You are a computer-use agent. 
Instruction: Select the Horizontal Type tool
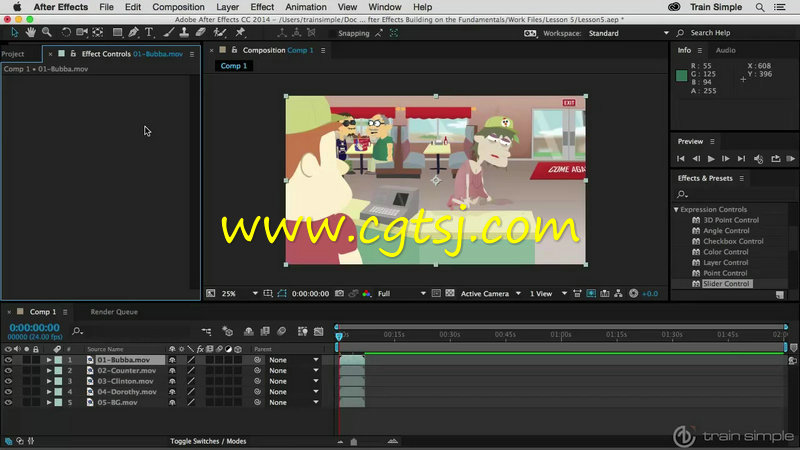click(x=149, y=33)
